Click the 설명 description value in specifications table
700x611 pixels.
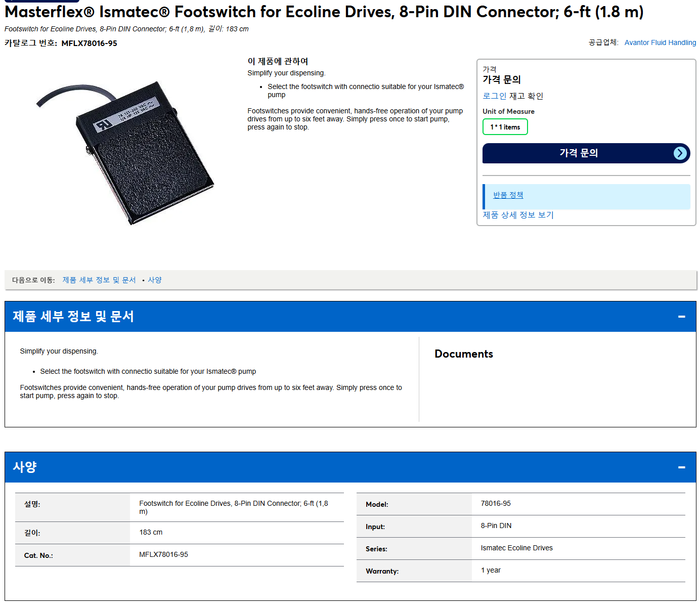(234, 507)
